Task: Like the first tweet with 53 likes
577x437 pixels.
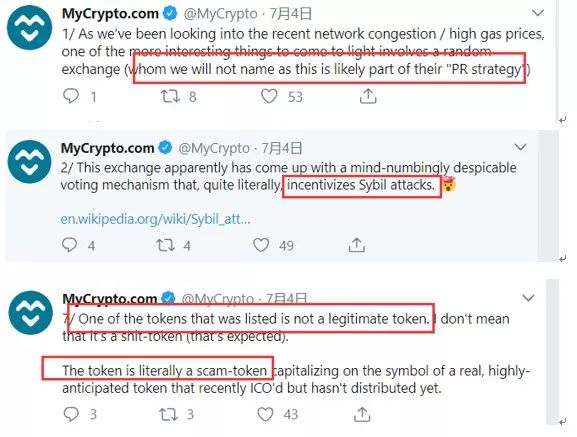Action: pyautogui.click(x=269, y=96)
